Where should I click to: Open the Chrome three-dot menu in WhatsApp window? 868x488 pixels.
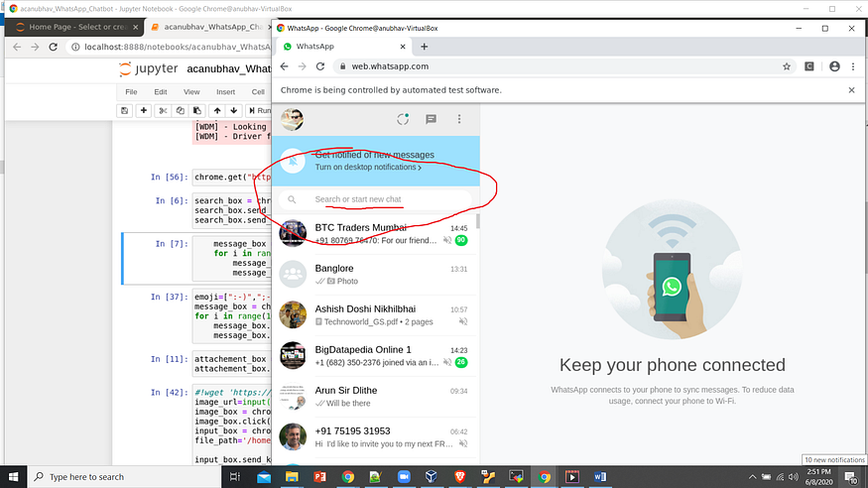click(853, 66)
